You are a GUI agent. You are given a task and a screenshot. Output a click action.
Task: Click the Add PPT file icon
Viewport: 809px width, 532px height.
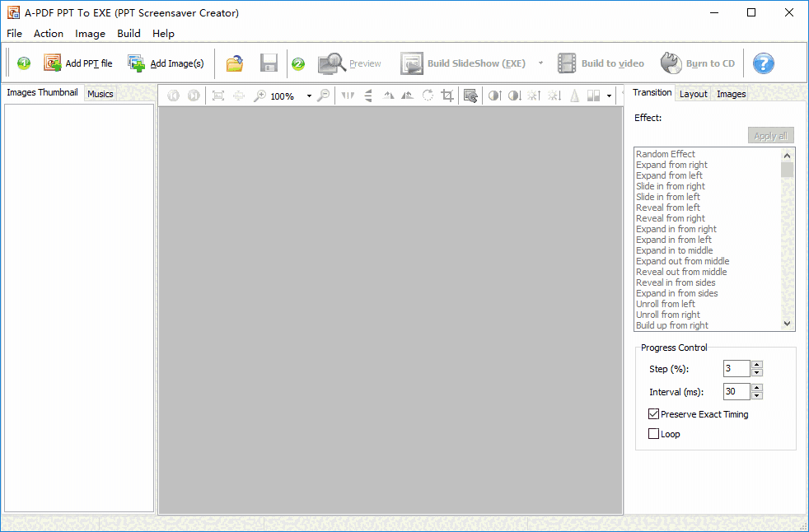tap(53, 63)
